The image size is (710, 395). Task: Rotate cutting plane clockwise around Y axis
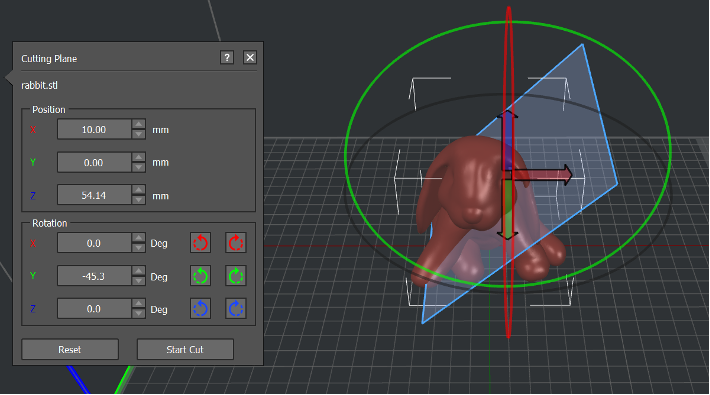[235, 276]
